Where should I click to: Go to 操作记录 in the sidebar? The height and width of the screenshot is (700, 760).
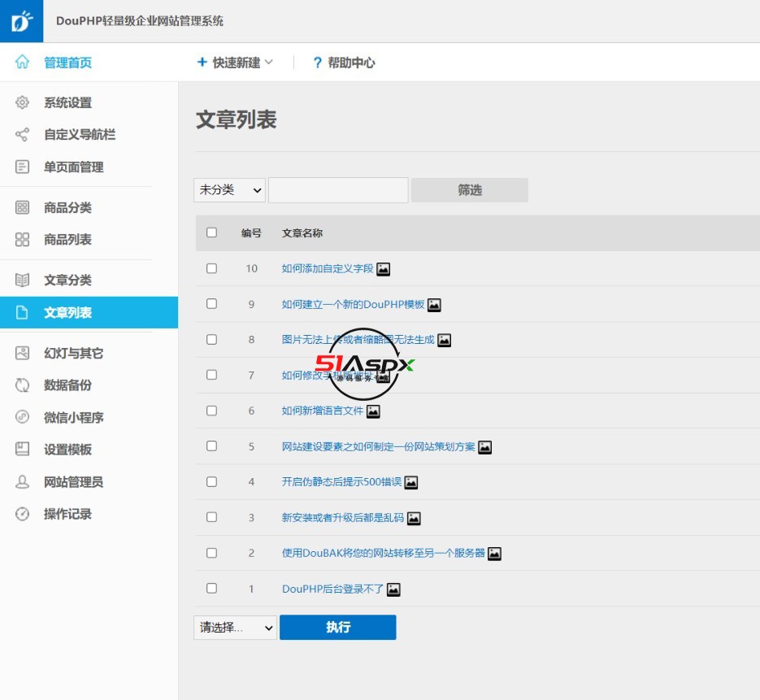(67, 515)
